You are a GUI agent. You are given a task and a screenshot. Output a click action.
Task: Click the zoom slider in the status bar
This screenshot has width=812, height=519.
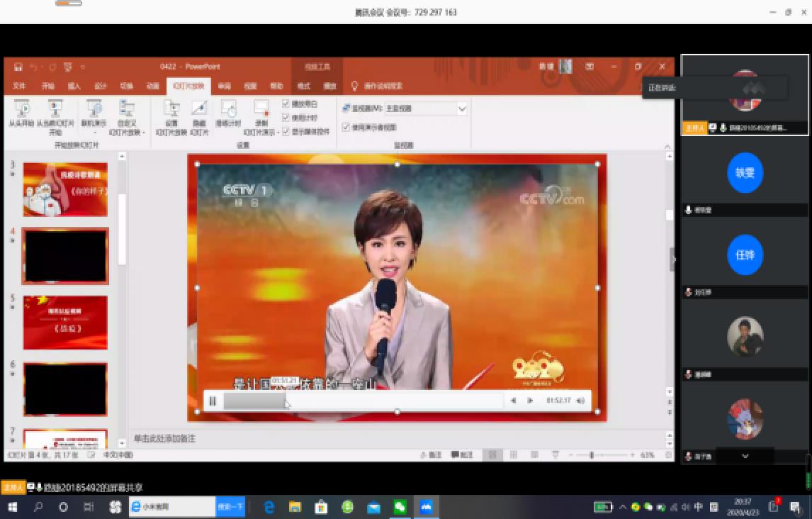pos(592,455)
